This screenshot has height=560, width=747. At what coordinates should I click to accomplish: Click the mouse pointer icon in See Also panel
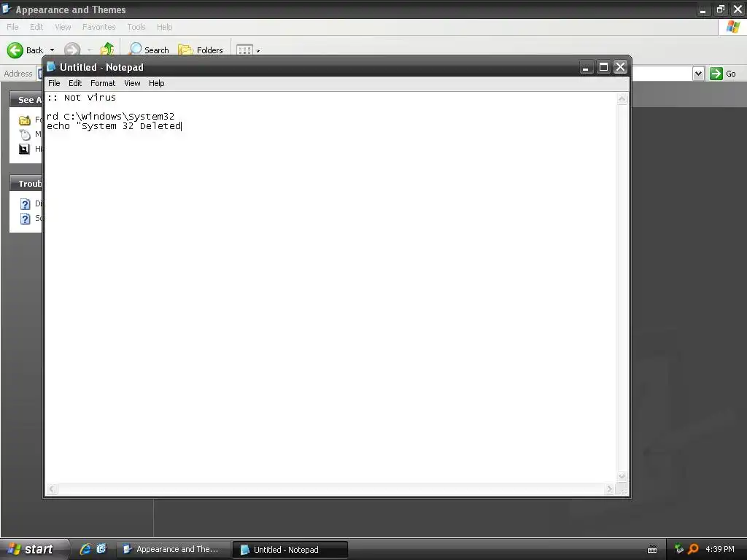24,134
